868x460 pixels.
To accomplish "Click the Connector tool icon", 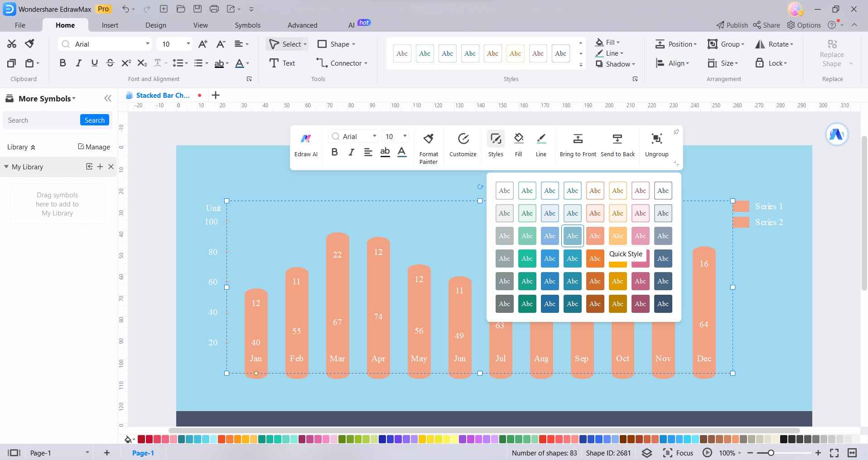I will point(339,63).
